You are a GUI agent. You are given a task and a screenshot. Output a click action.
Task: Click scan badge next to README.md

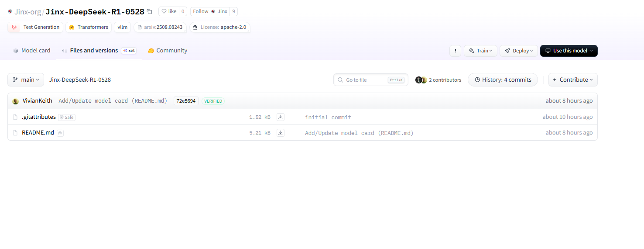[60, 133]
